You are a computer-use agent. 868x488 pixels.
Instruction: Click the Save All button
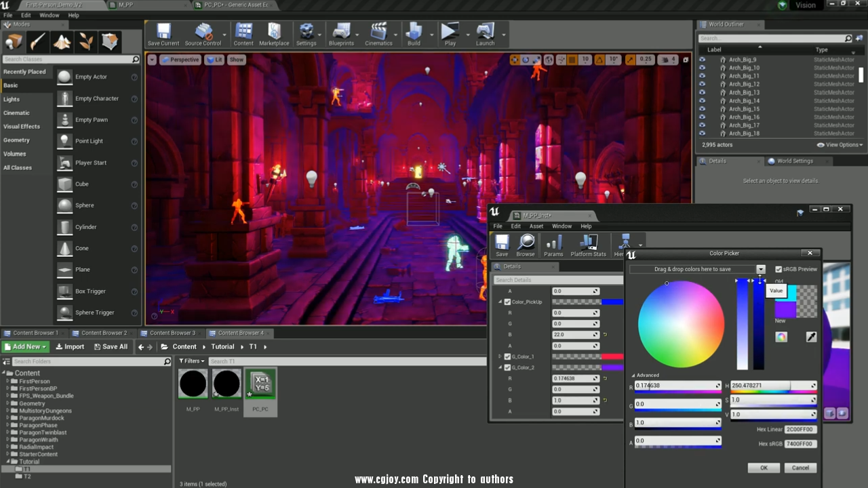tap(110, 346)
